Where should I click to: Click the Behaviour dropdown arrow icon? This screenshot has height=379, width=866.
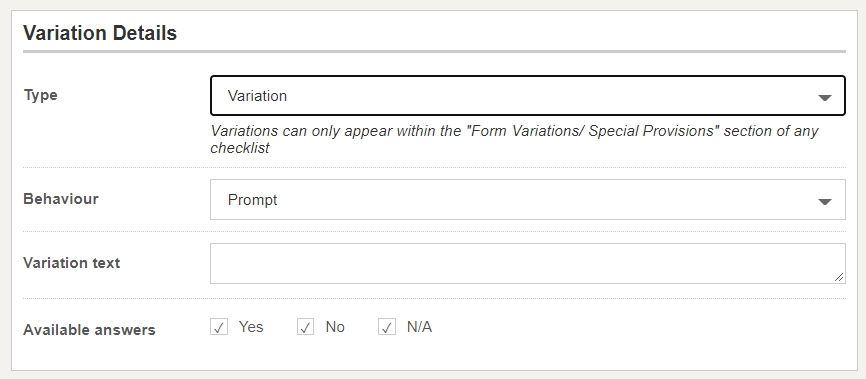pos(825,202)
